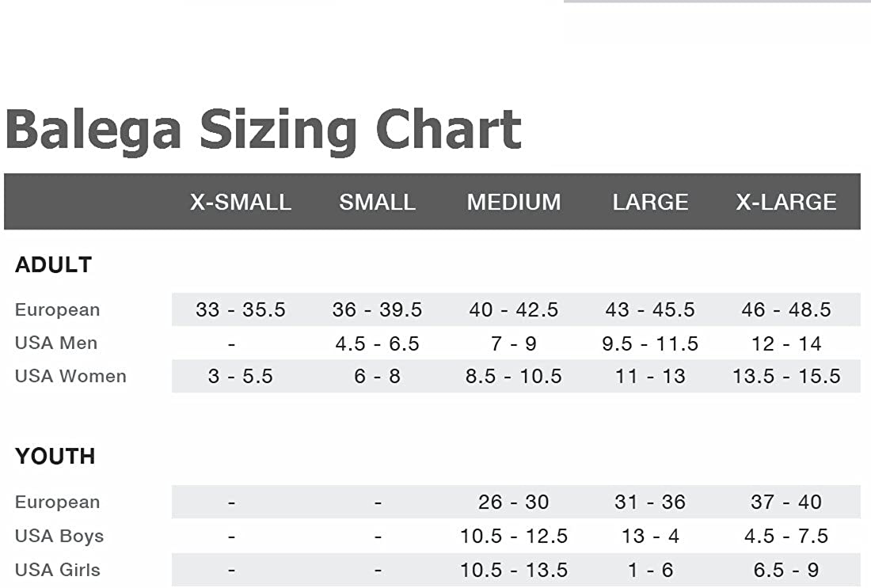Click the X-LARGE column header

[786, 203]
